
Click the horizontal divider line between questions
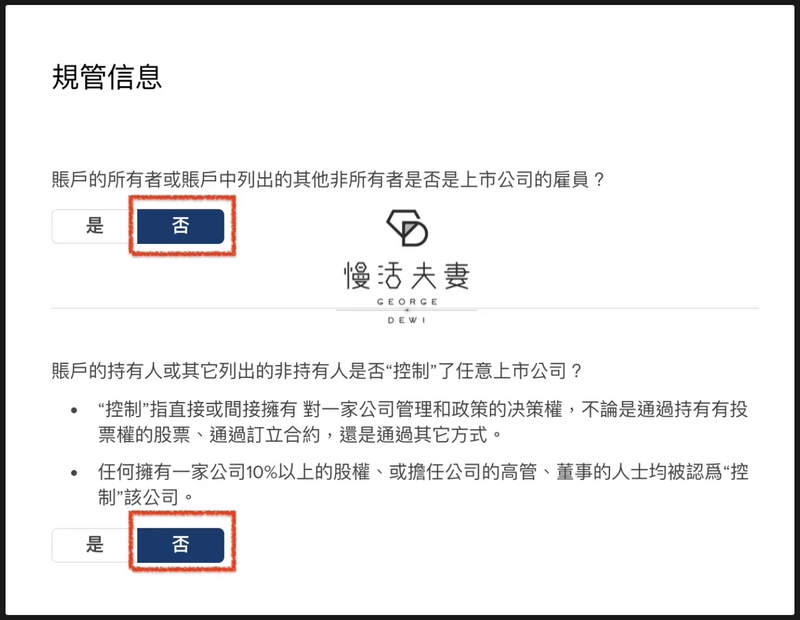pyautogui.click(x=405, y=308)
